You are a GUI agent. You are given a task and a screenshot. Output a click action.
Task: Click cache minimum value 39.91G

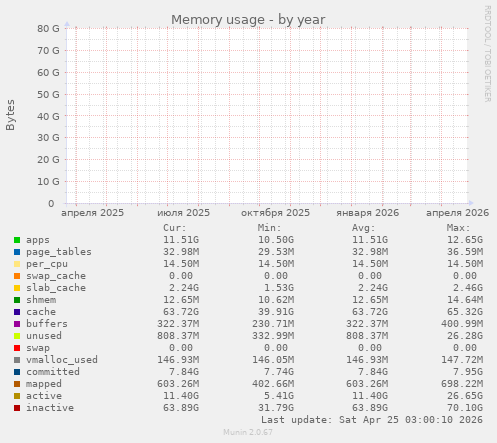click(x=276, y=312)
